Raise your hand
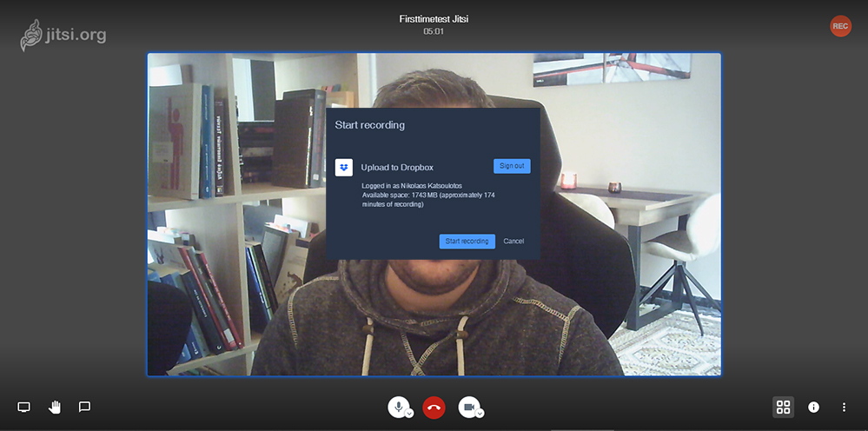868x431 pixels. (x=54, y=408)
